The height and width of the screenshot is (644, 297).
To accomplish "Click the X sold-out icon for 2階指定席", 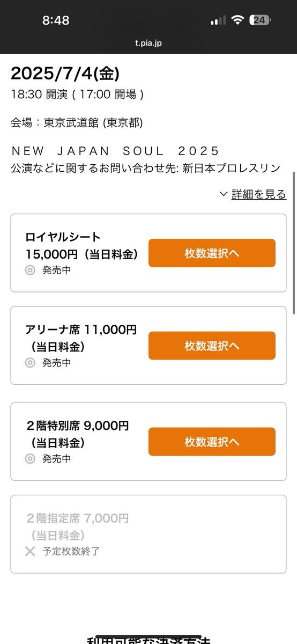I will coord(30,551).
